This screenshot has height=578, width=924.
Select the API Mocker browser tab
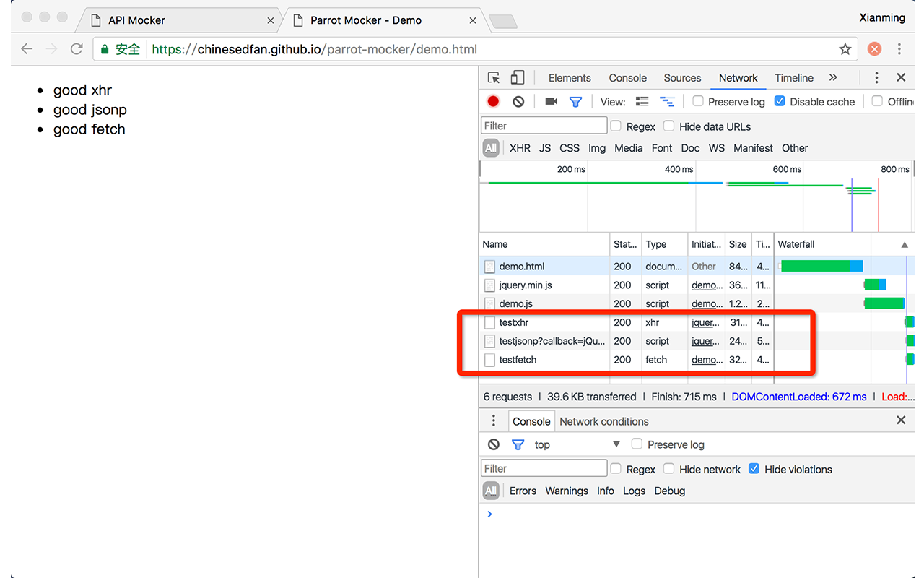point(179,20)
